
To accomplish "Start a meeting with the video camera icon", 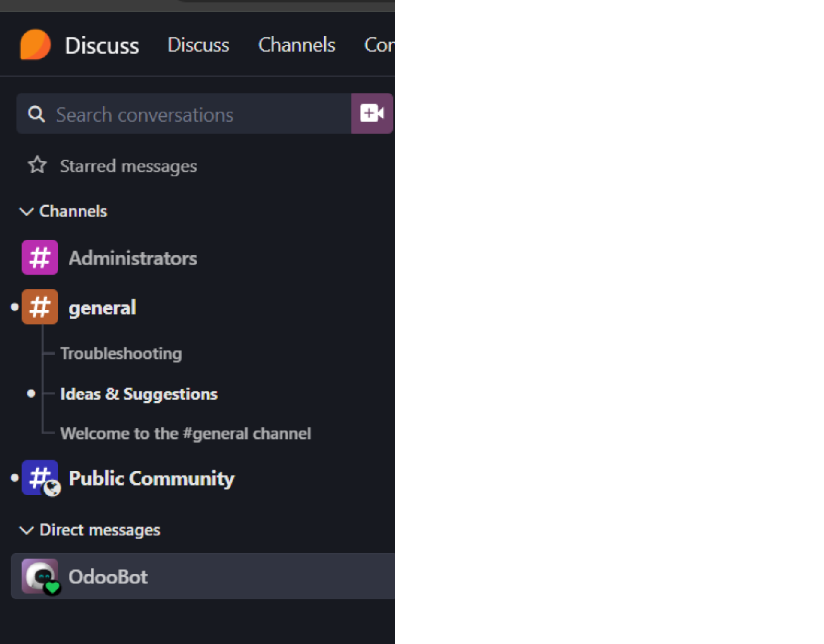I will [x=372, y=113].
